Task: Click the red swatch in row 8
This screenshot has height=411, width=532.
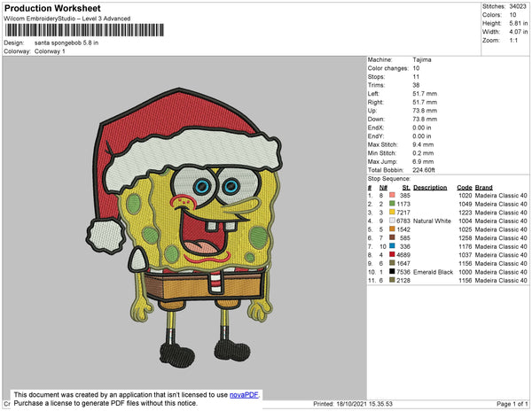Action: [392, 254]
